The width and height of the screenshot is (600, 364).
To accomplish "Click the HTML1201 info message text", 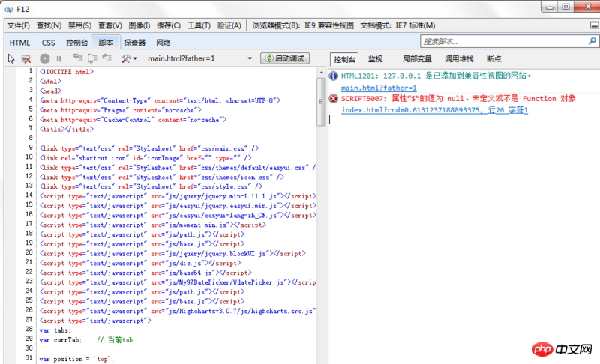I will coord(436,76).
